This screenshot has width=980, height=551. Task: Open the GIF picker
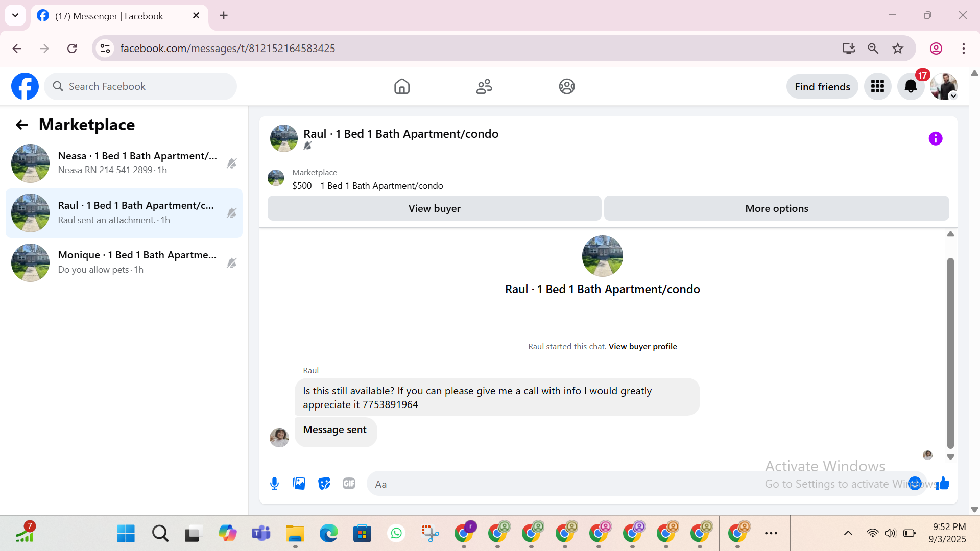pos(349,483)
